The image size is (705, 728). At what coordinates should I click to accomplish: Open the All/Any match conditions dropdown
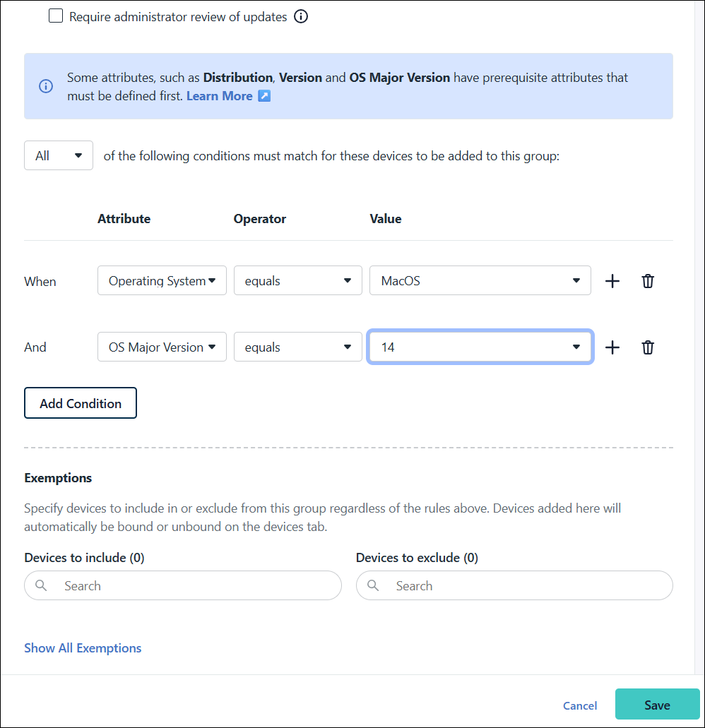[58, 155]
